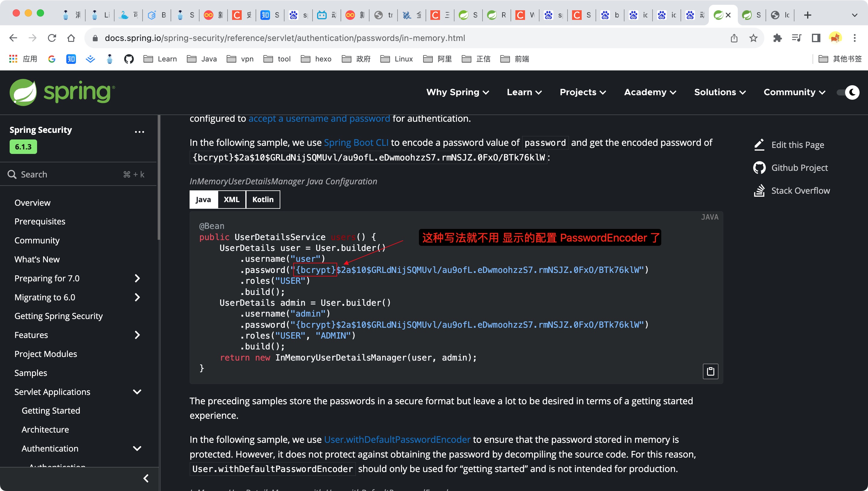Open Getting Spring Security page
Viewport: 868px width, 491px height.
pos(59,316)
